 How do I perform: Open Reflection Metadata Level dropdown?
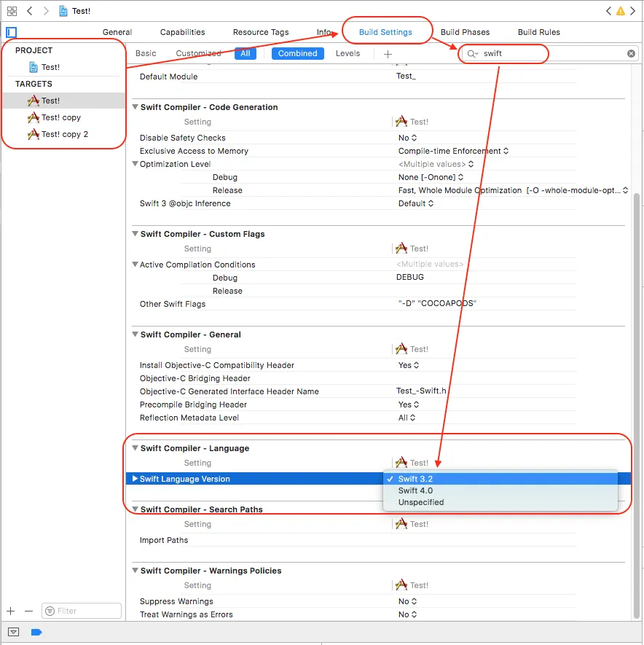coord(407,418)
